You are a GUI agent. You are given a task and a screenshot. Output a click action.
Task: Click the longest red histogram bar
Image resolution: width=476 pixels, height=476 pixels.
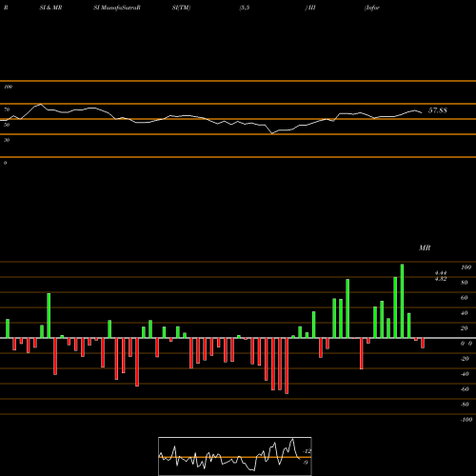click(287, 366)
